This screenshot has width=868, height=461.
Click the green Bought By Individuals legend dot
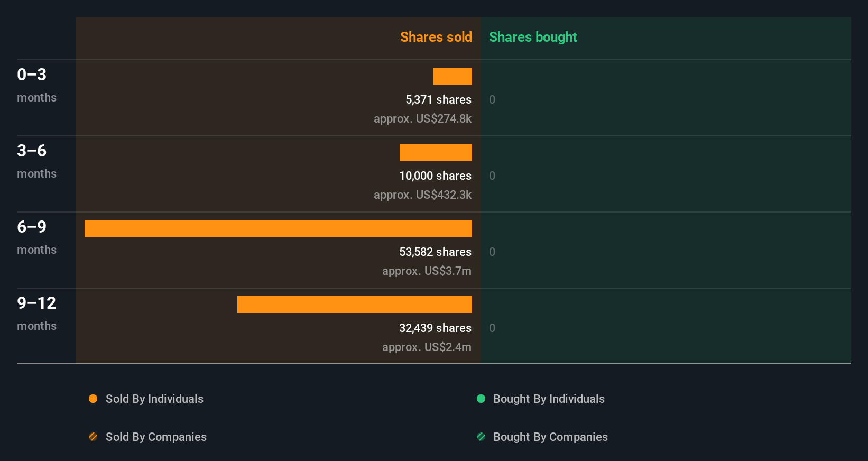pyautogui.click(x=481, y=399)
